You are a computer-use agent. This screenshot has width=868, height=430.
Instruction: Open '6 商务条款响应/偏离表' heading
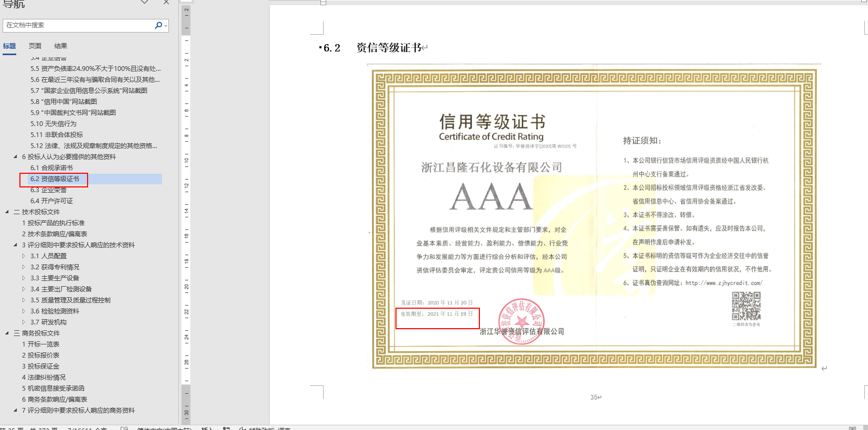(55, 400)
